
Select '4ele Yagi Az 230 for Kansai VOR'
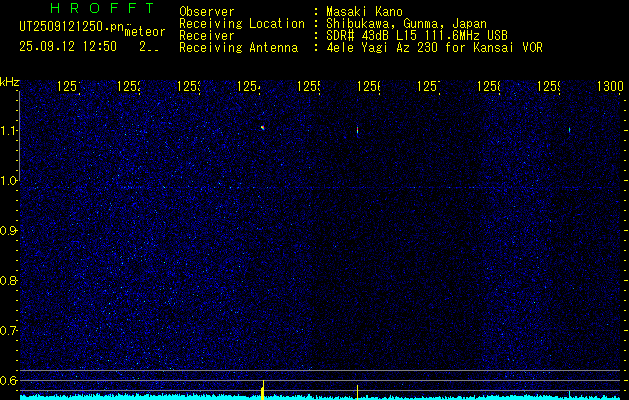(x=434, y=48)
